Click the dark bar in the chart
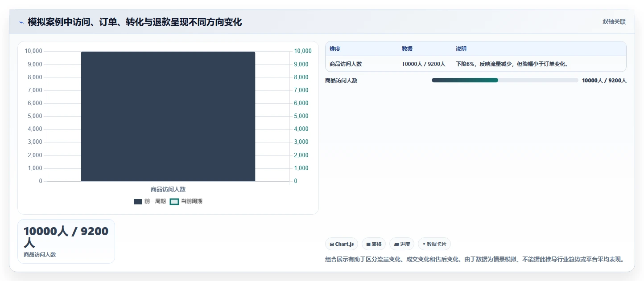 (x=168, y=116)
